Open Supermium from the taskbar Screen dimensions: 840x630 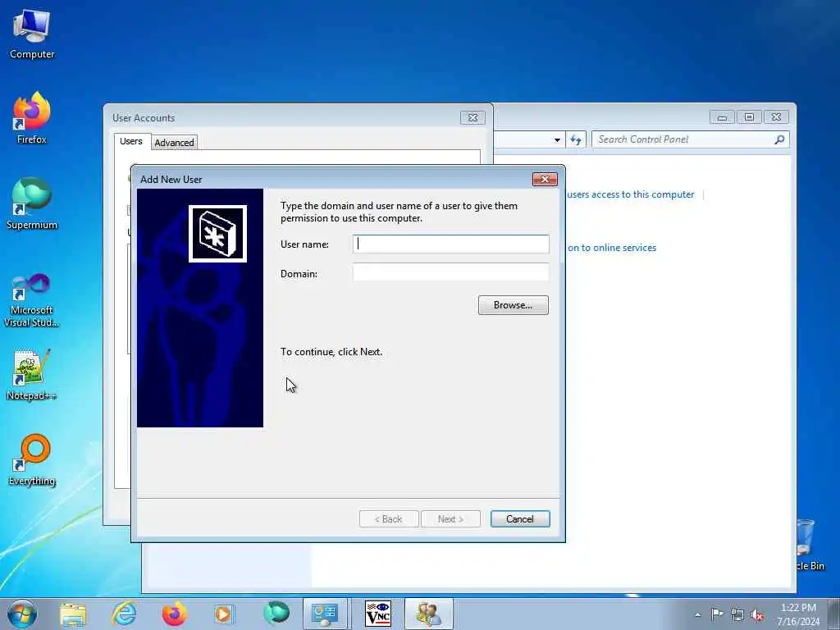pos(276,614)
